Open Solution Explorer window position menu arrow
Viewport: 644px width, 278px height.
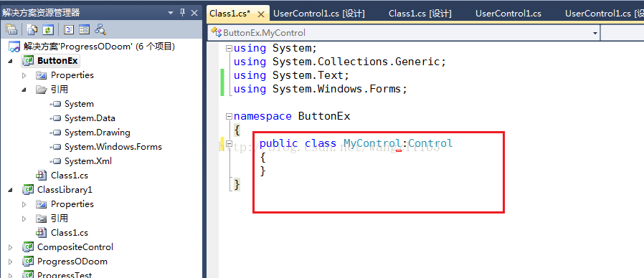coord(171,13)
